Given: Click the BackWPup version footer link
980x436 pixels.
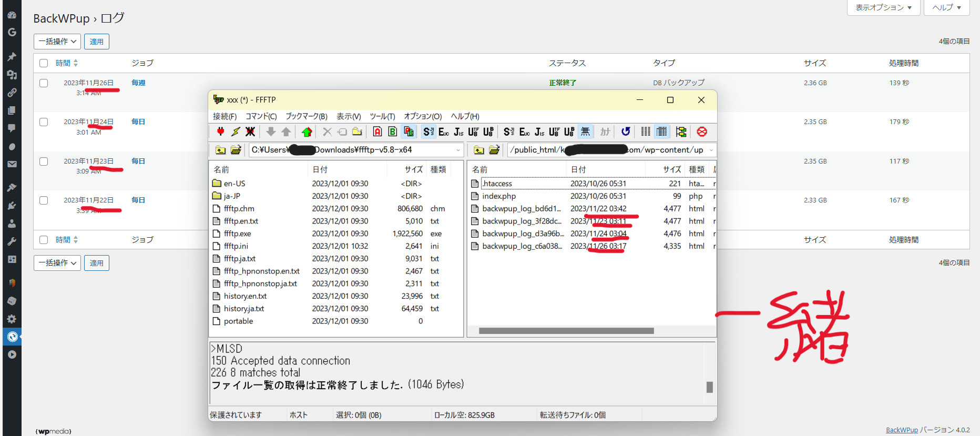Looking at the screenshot, I should point(902,430).
